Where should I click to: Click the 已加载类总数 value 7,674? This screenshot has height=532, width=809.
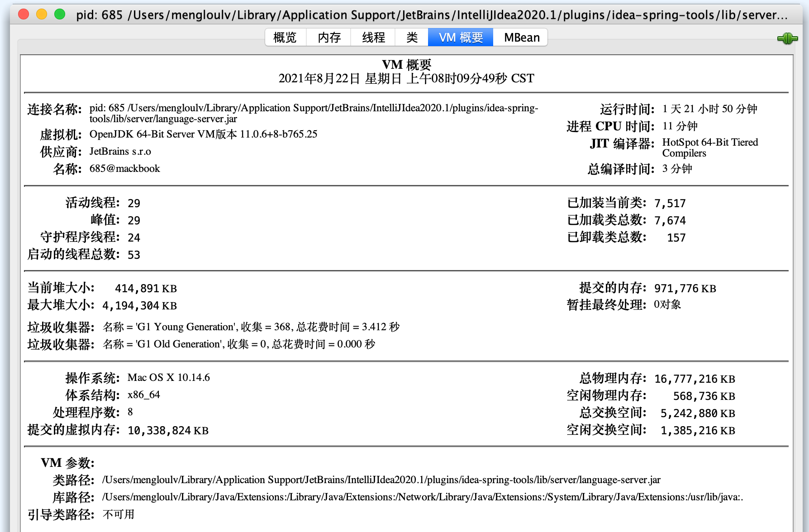coord(670,220)
